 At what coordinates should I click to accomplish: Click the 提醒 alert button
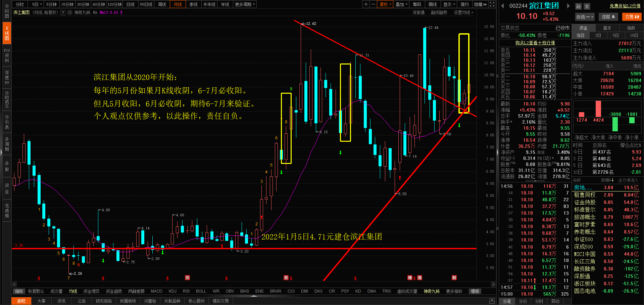tap(608, 17)
